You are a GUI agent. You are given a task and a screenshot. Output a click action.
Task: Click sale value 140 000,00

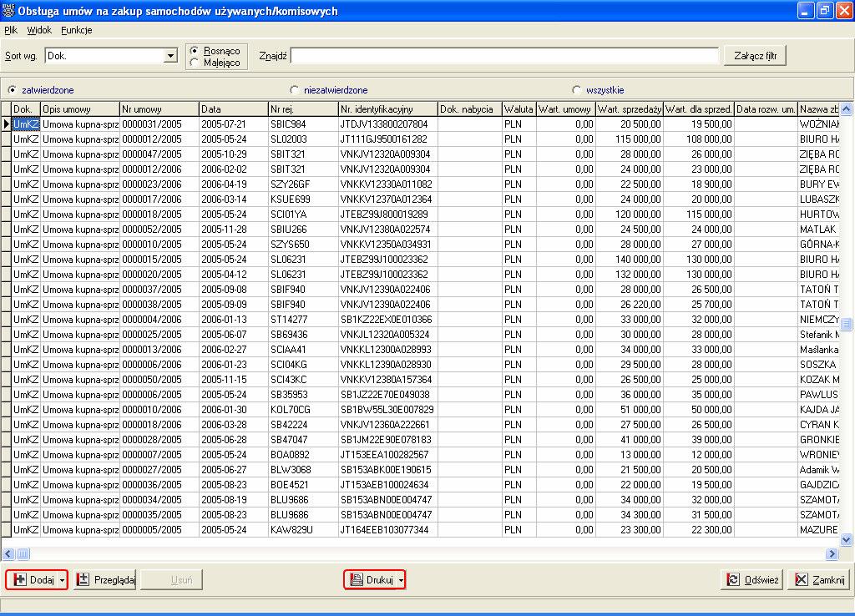click(630, 260)
